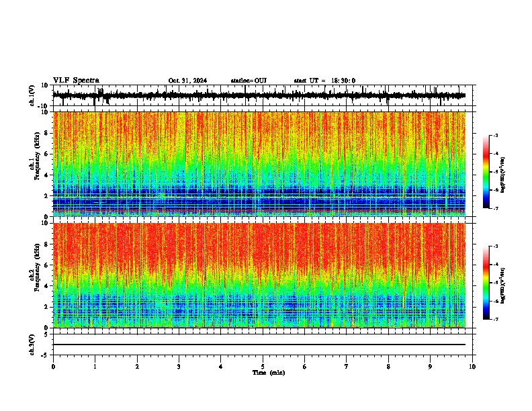Image resolution: width=532 pixels, height=411 pixels.
Task: Click the "station=OUI" header label
Action: tap(249, 81)
